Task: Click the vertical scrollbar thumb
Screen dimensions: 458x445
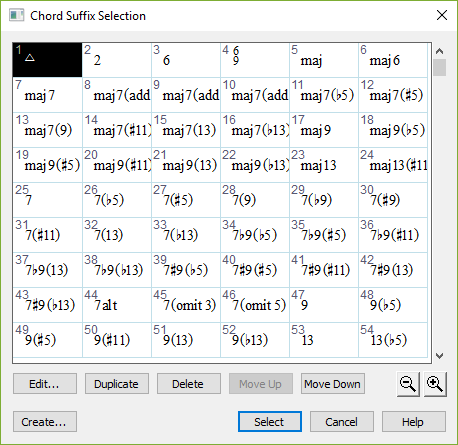Action: (x=440, y=68)
